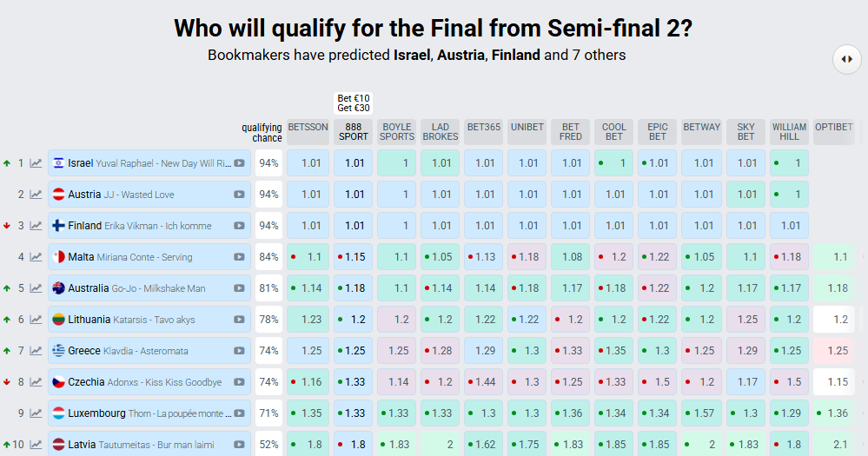Click the horizontal scroll arrows button

846,59
